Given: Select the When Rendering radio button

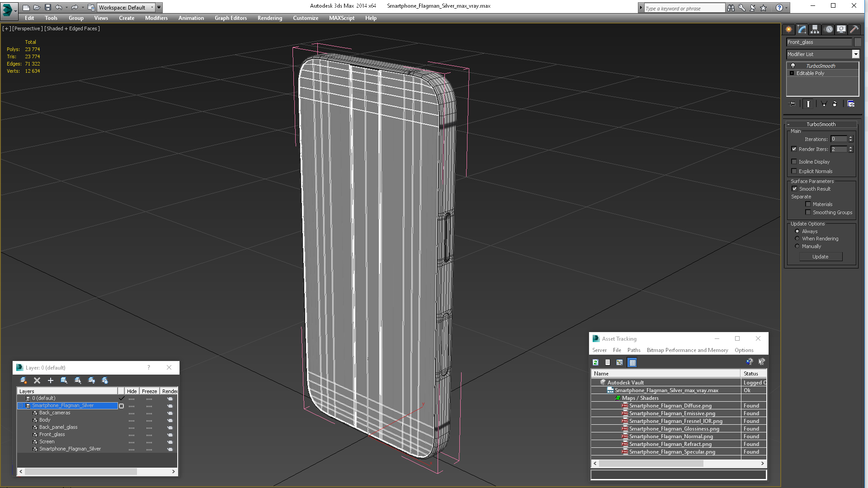Looking at the screenshot, I should [797, 239].
